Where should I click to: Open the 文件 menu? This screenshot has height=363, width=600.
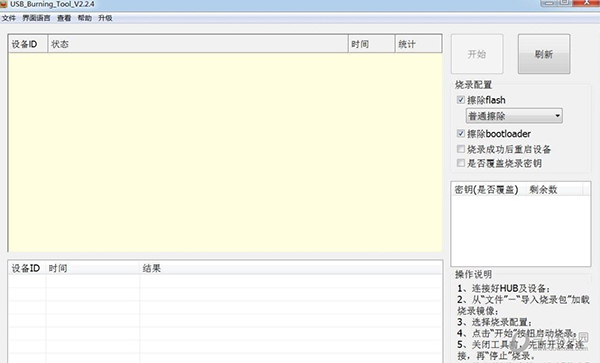click(x=8, y=18)
